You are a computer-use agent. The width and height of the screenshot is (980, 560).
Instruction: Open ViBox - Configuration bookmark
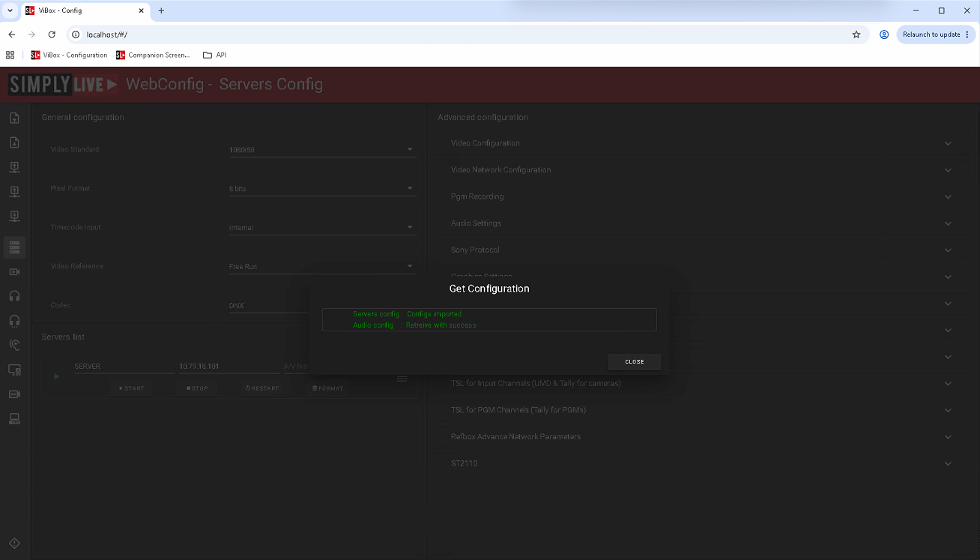click(x=70, y=55)
